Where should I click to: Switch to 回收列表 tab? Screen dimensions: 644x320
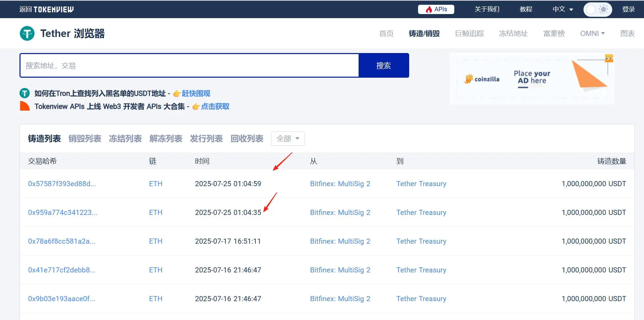pyautogui.click(x=247, y=139)
